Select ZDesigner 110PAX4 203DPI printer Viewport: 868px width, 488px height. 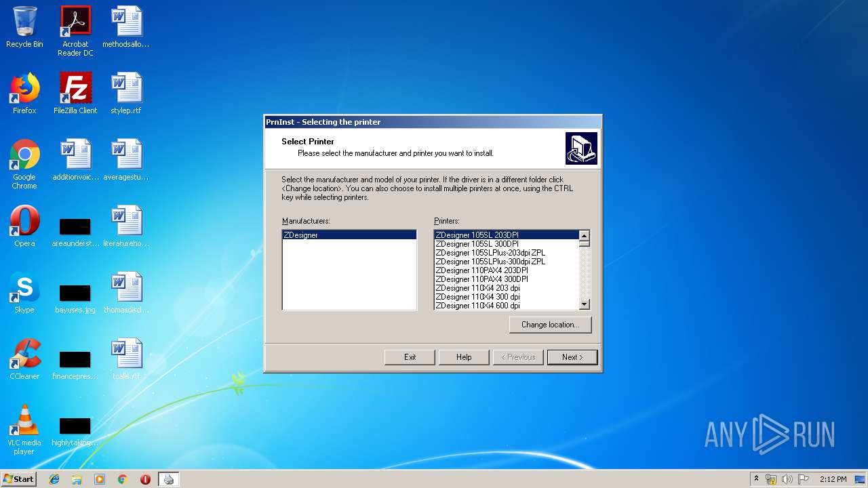(x=506, y=270)
